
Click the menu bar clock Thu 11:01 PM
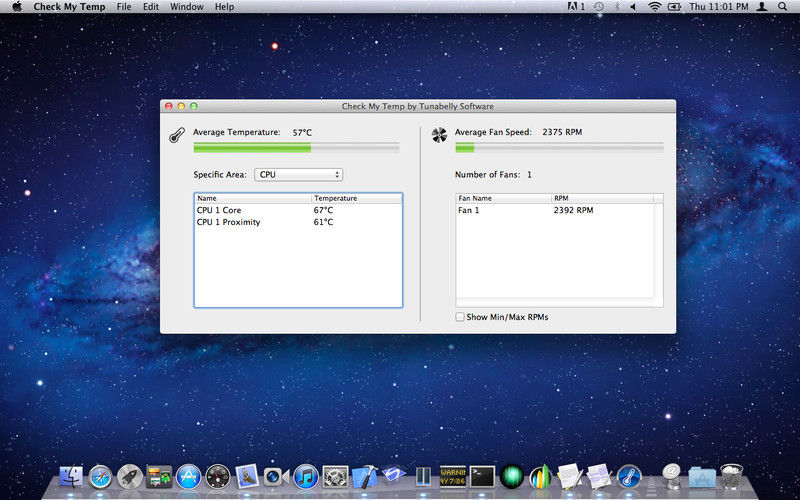pyautogui.click(x=719, y=7)
